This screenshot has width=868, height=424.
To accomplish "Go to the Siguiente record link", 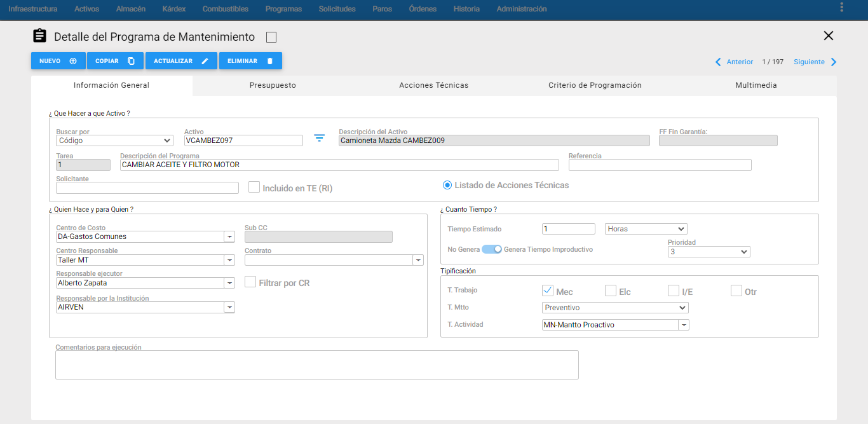I will click(x=809, y=62).
